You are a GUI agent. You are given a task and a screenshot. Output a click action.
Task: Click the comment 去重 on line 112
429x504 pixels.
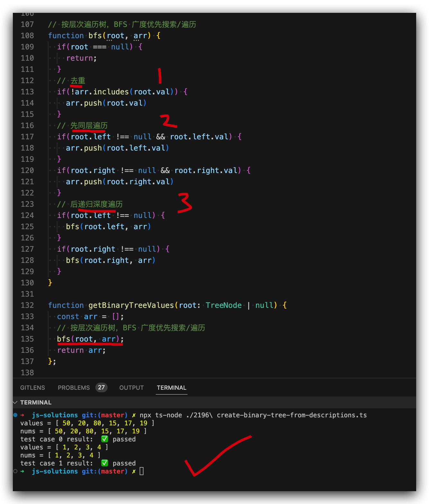click(x=78, y=81)
